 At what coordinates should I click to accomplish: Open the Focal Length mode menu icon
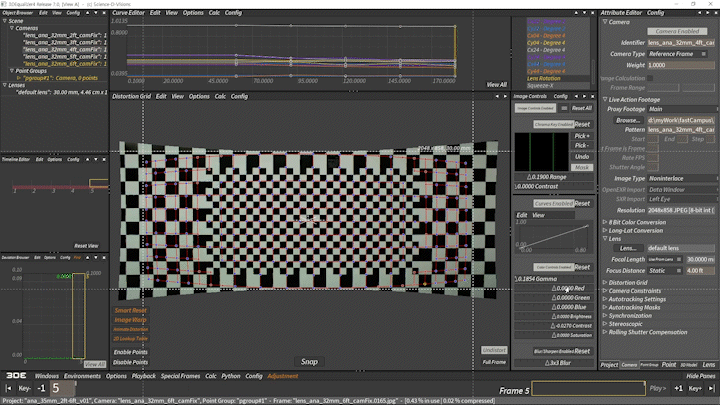click(x=679, y=259)
